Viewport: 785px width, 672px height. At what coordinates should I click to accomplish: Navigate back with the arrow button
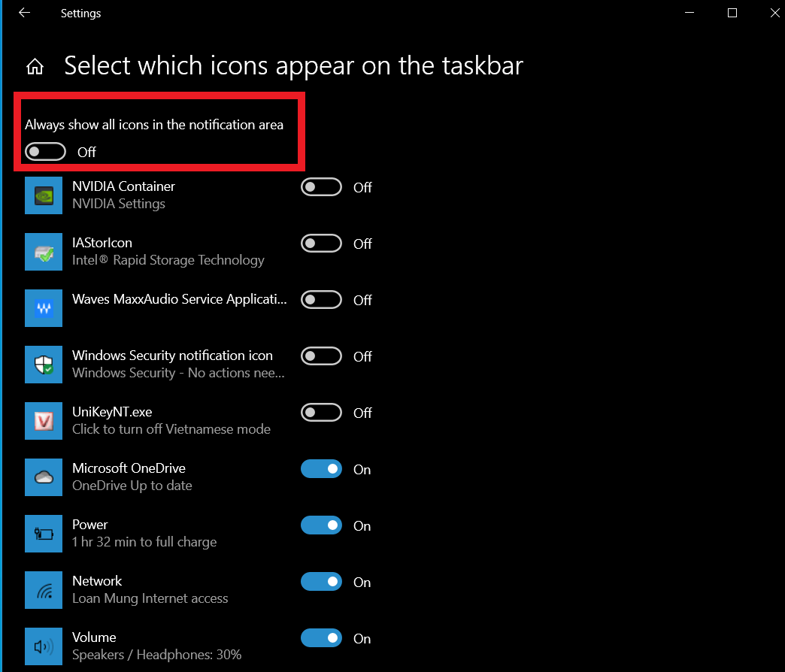[24, 13]
